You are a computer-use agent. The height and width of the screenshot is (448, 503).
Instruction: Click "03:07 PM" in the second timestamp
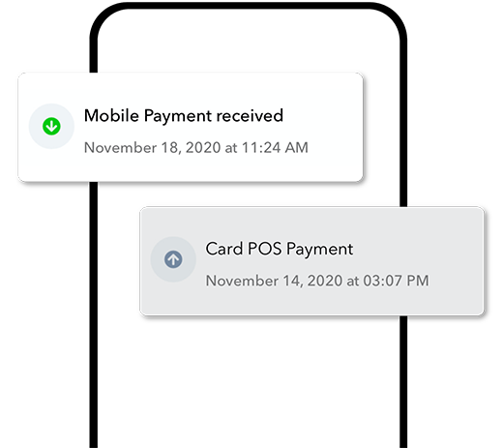coord(397,281)
